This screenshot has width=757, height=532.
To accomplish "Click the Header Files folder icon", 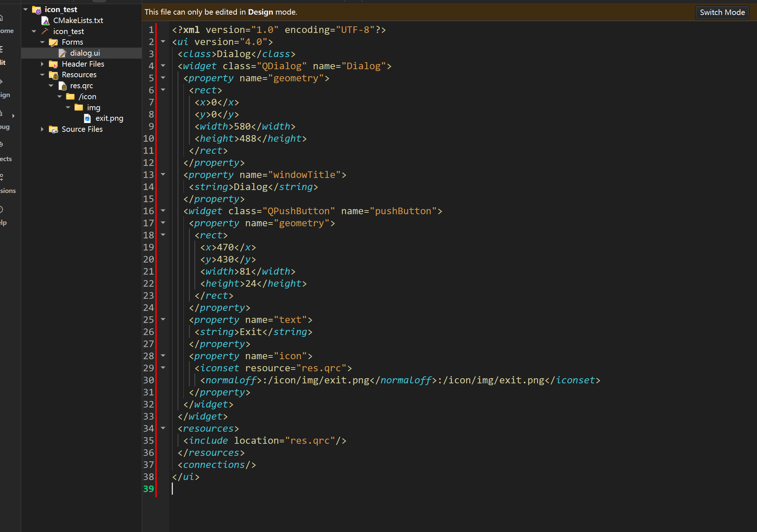I will [x=53, y=64].
